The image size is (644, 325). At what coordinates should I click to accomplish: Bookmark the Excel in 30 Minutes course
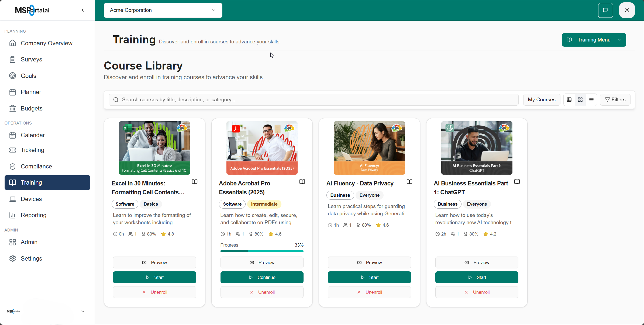click(195, 182)
